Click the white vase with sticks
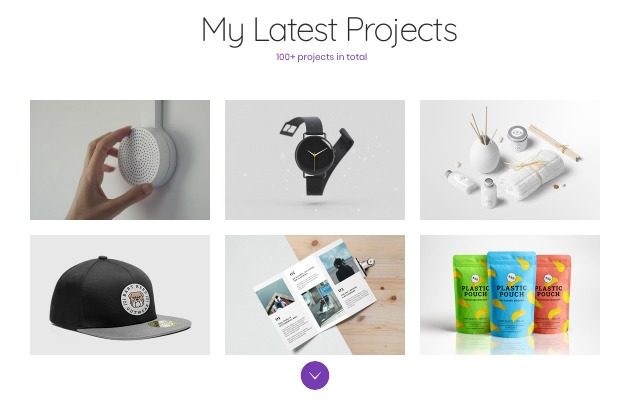630x400 pixels. 485,155
